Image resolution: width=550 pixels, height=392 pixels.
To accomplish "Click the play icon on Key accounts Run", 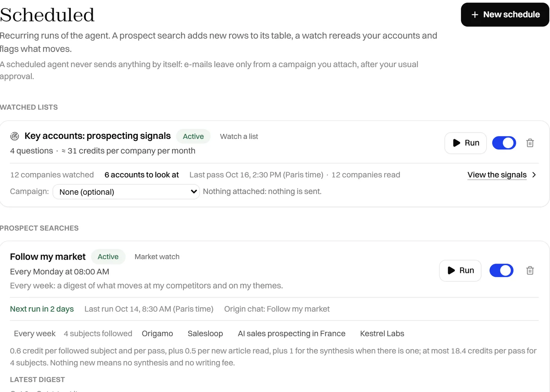I will (x=456, y=143).
